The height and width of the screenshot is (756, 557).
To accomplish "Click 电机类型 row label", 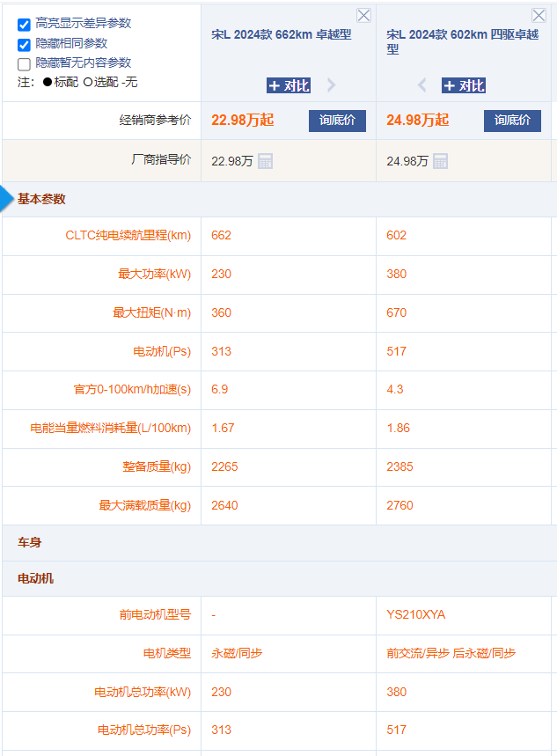I will point(167,653).
